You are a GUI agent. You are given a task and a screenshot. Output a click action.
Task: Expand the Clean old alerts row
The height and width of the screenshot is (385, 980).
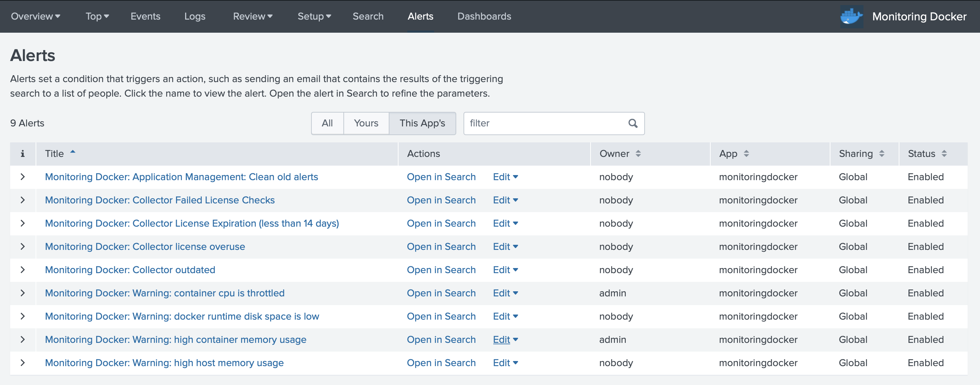[23, 177]
